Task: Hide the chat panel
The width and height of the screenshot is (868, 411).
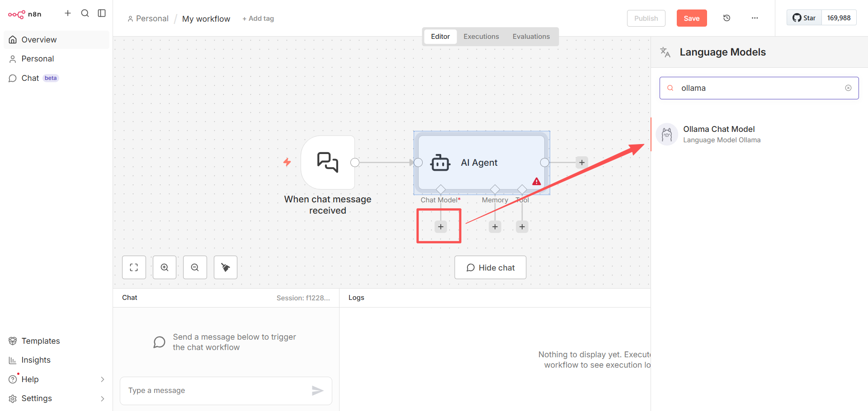Action: 490,267
